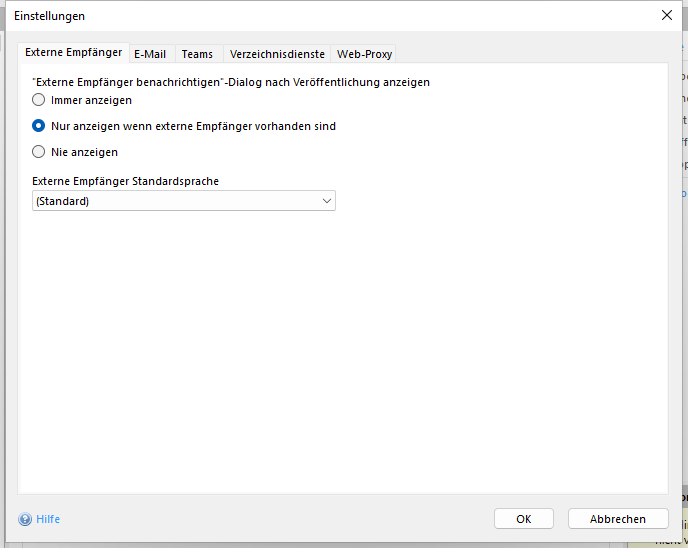
Task: Click the Abbrechen button
Action: (x=618, y=519)
